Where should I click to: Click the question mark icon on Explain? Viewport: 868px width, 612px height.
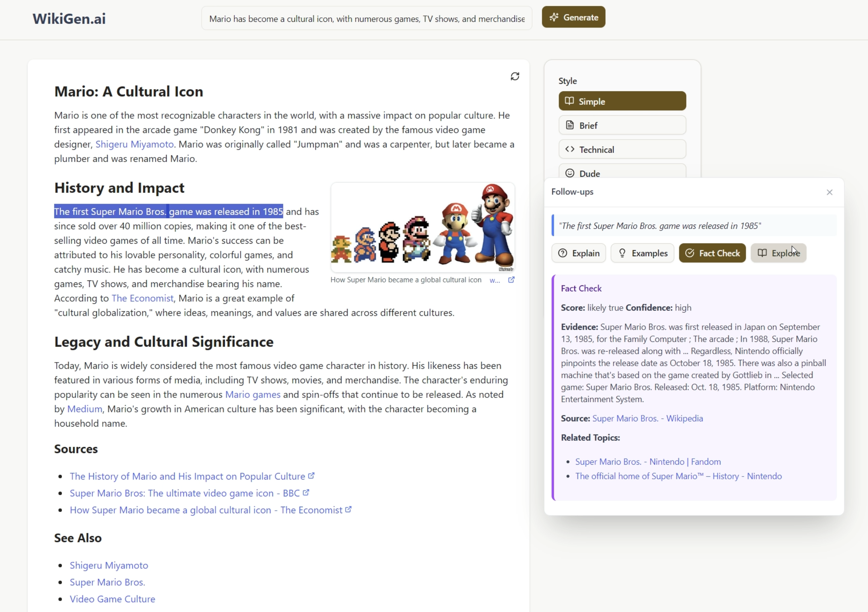pyautogui.click(x=562, y=253)
